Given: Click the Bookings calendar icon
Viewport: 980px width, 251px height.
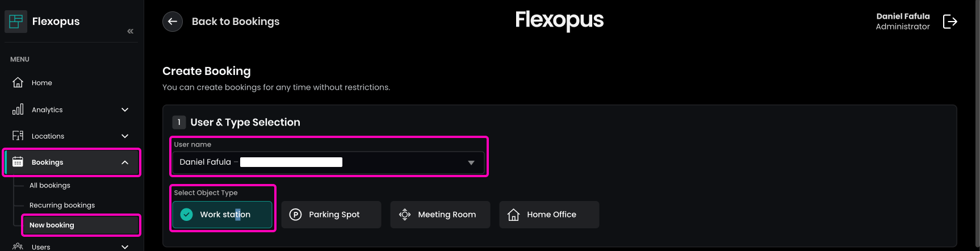Looking at the screenshot, I should (18, 162).
